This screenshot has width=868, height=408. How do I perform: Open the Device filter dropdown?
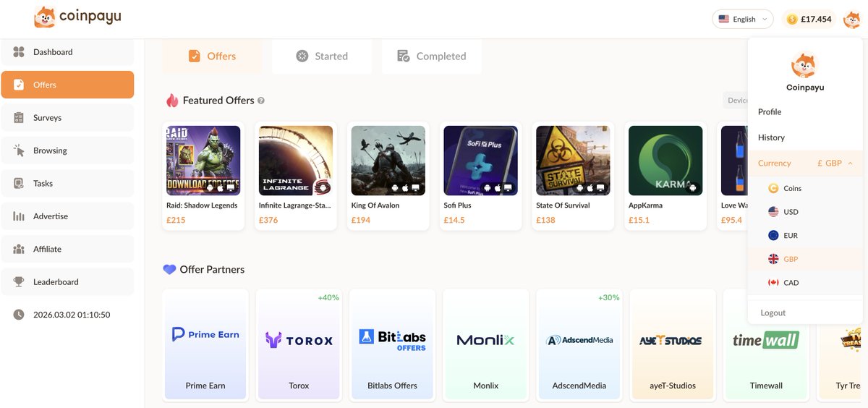pos(736,101)
